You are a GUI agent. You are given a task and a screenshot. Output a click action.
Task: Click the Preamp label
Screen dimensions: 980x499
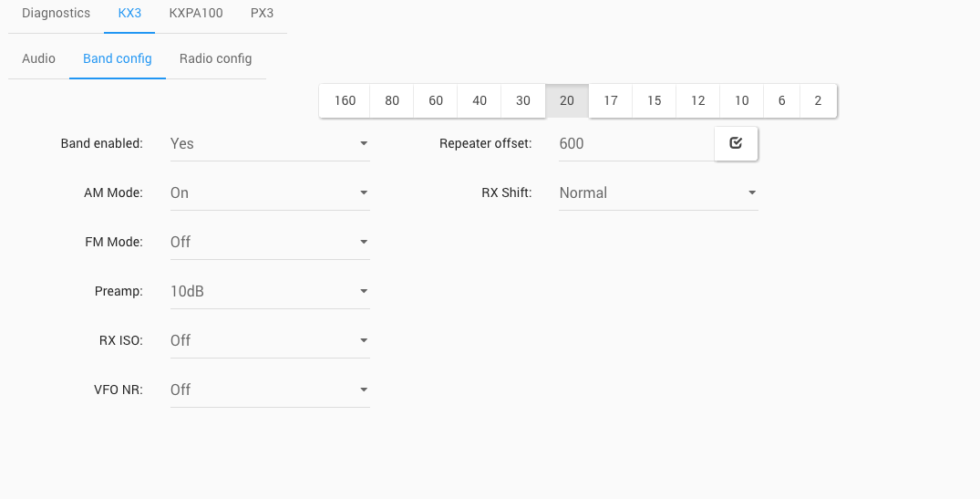pos(119,292)
